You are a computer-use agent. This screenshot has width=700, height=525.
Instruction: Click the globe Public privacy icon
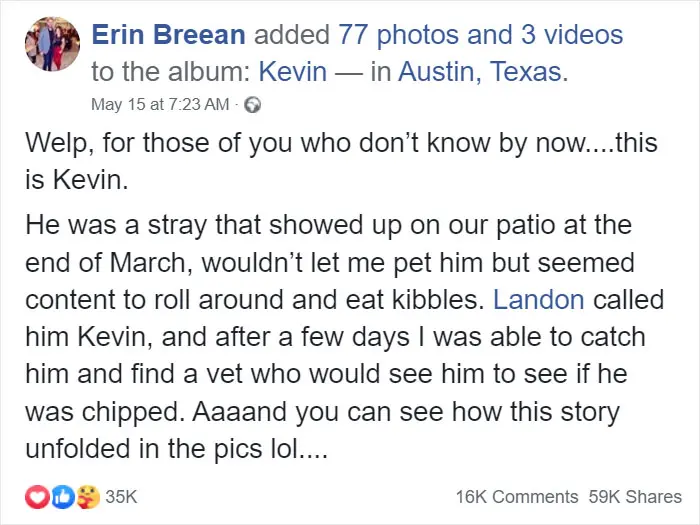coord(252,104)
